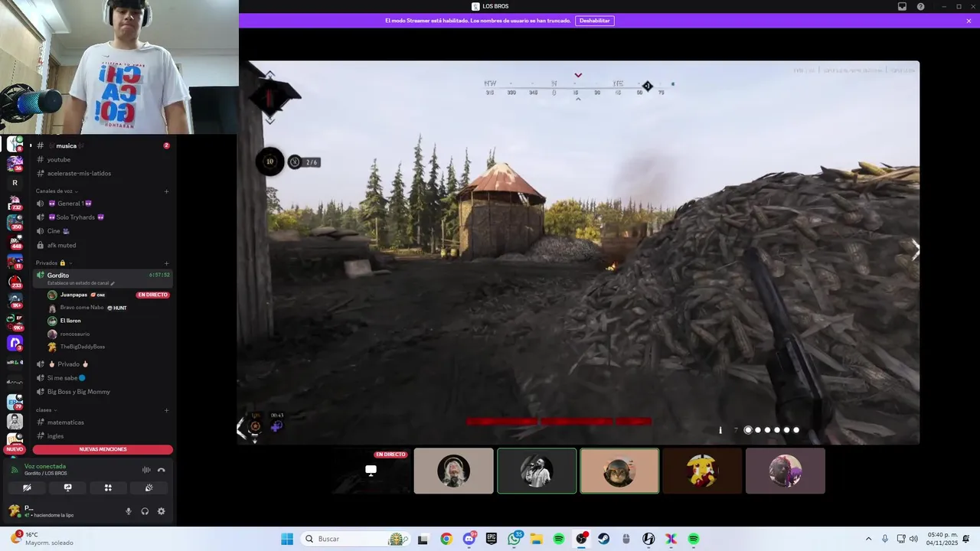Dismiss the streamer mode purple banner
This screenshot has width=980, height=551.
pyautogui.click(x=969, y=21)
